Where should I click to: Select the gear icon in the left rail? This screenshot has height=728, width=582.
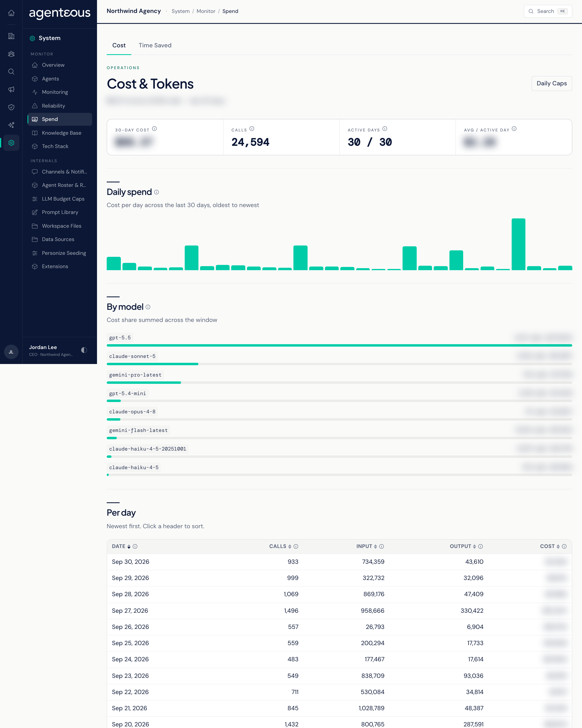[x=11, y=143]
